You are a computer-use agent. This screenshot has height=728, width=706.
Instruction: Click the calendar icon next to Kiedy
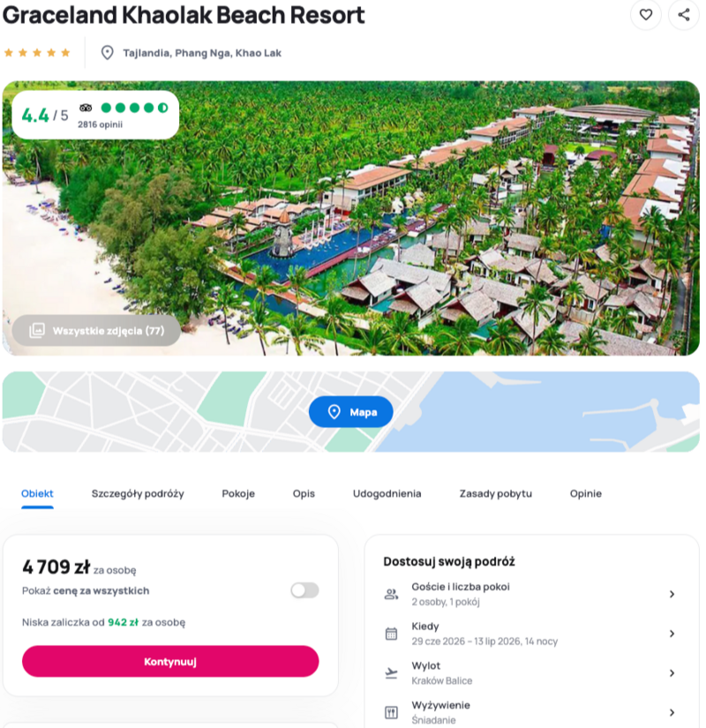click(391, 634)
